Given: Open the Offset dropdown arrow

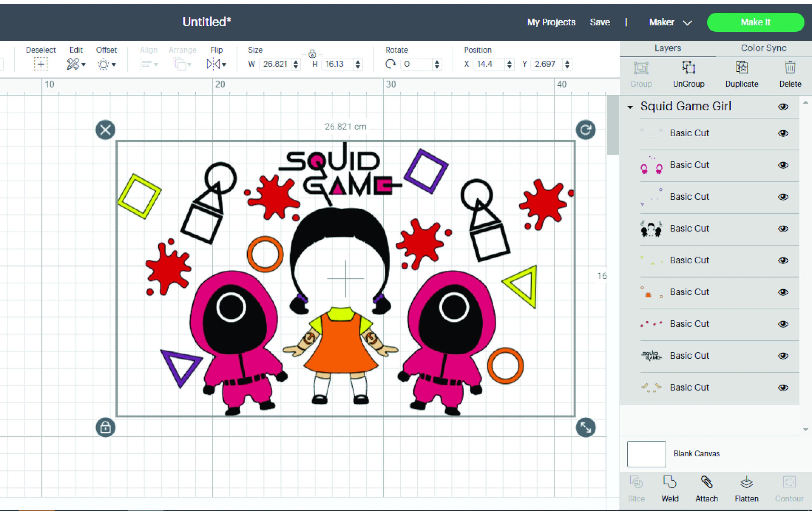Looking at the screenshot, I should tap(114, 64).
